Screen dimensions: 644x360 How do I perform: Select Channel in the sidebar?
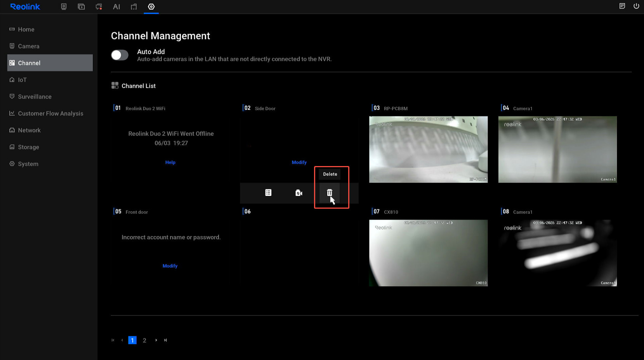50,63
